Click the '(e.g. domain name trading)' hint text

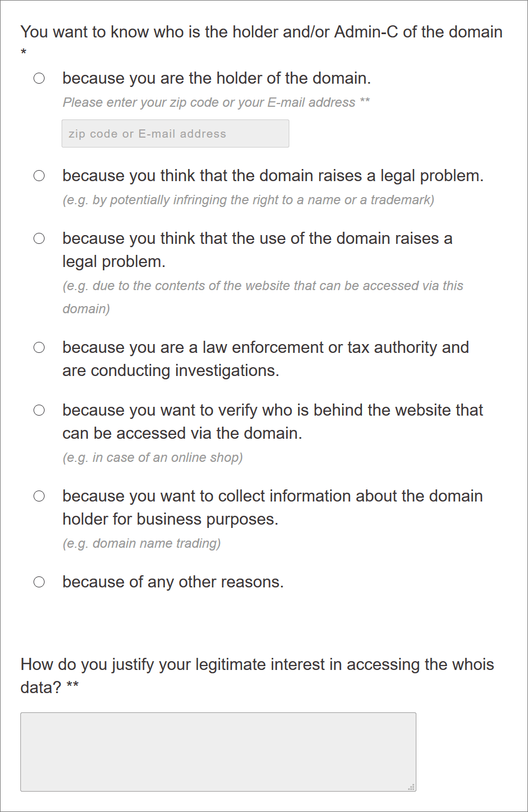click(141, 543)
